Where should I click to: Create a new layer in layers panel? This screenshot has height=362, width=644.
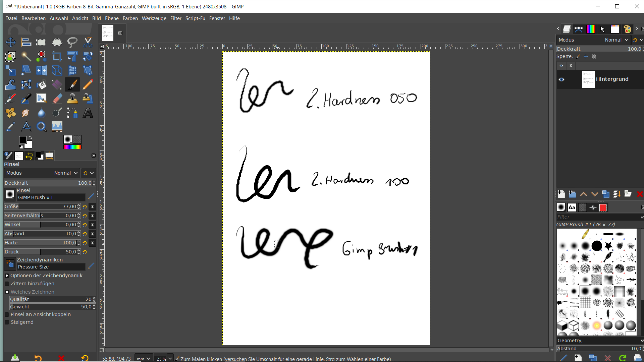click(x=561, y=194)
